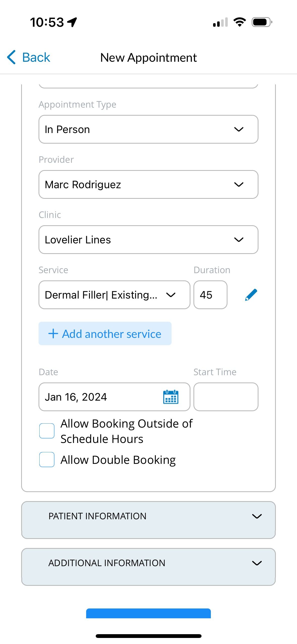Click Add another service button
The image size is (297, 644).
(x=105, y=334)
